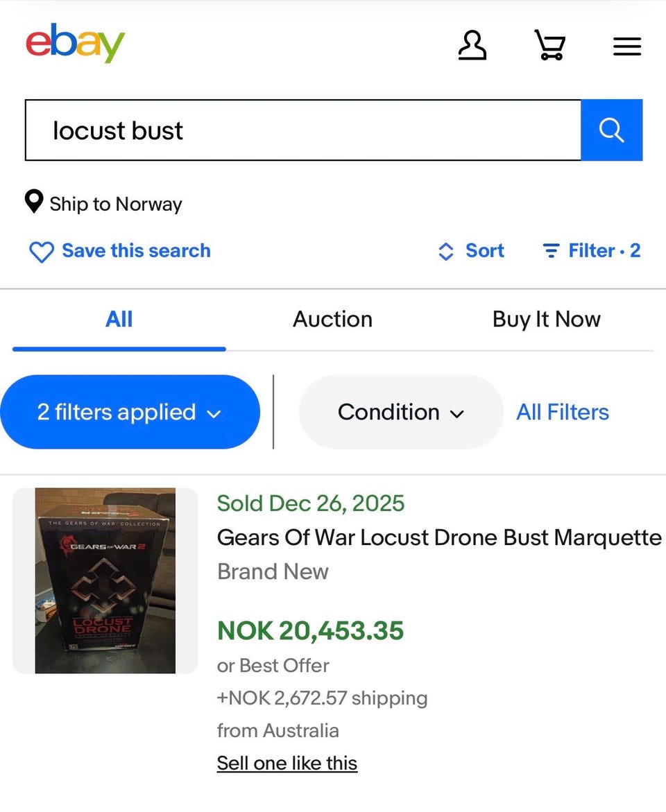This screenshot has height=812, width=666.
Task: Click the locust bust search field
Action: [302, 130]
